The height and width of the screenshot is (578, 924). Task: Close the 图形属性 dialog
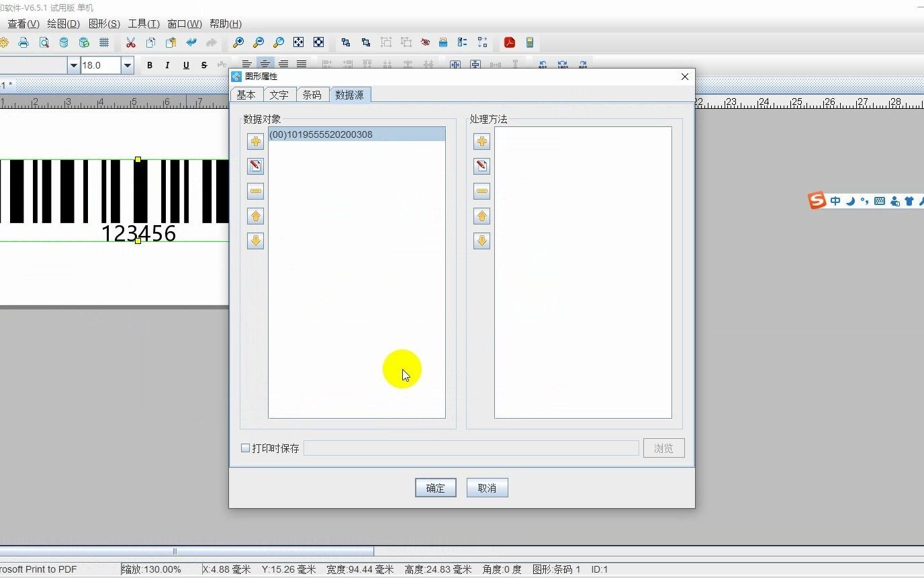pyautogui.click(x=685, y=77)
